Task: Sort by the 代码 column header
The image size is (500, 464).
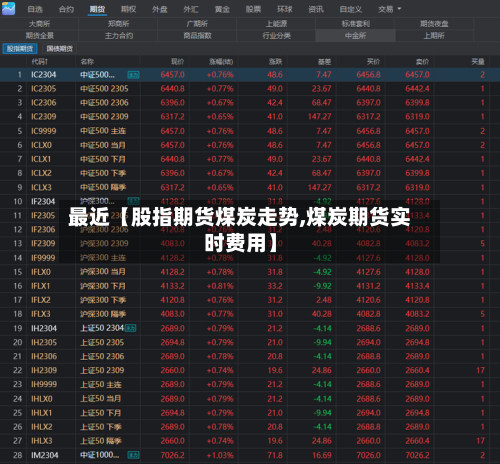Action: [40, 62]
